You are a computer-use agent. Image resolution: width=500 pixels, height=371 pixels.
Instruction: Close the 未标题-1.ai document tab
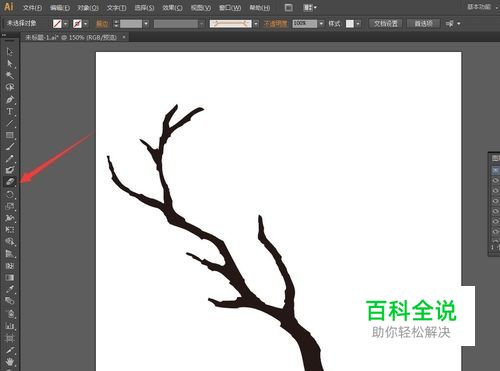(x=124, y=37)
